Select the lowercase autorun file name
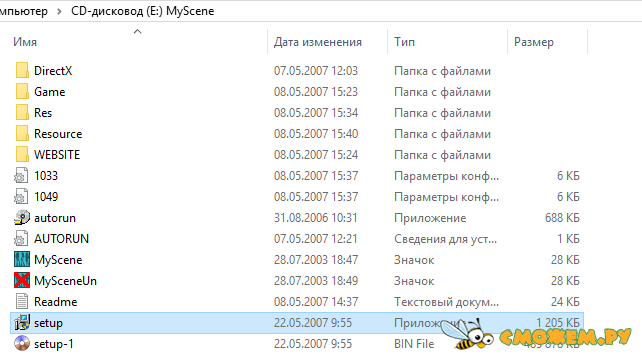 coord(55,218)
